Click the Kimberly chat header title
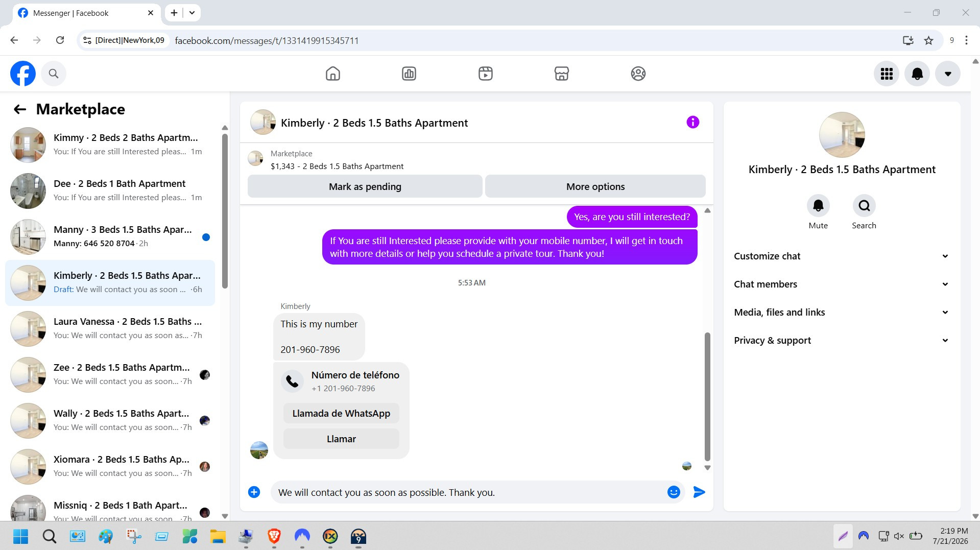The image size is (980, 550). pos(374,123)
